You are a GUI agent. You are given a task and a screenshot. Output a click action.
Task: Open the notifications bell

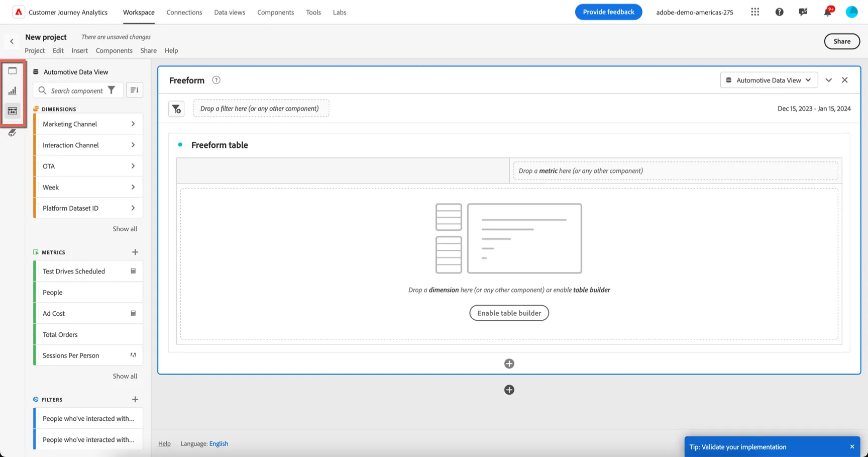point(828,12)
